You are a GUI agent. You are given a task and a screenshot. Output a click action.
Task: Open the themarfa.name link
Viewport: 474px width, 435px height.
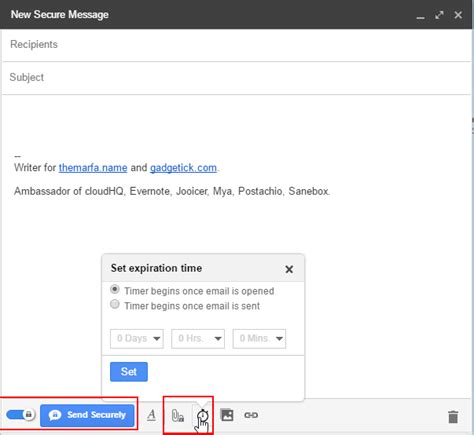click(x=93, y=168)
